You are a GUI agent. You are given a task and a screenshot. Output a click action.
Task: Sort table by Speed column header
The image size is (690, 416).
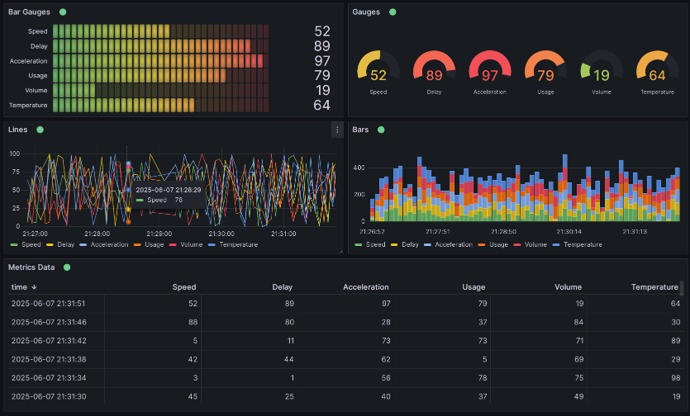click(x=184, y=287)
